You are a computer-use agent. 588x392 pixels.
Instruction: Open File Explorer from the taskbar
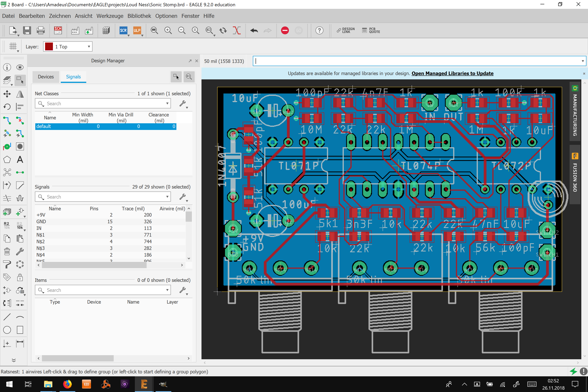click(x=48, y=384)
